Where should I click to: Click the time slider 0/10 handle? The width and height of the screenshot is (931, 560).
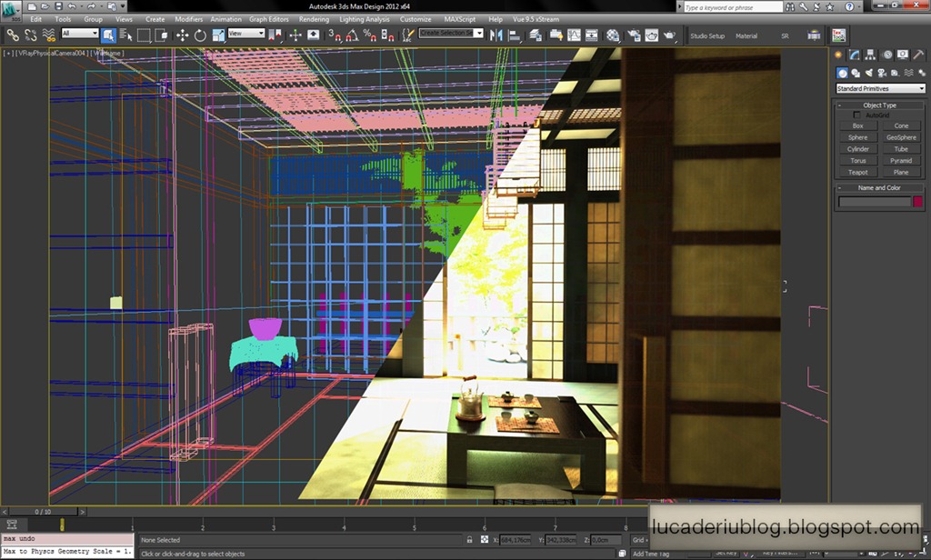[43, 511]
